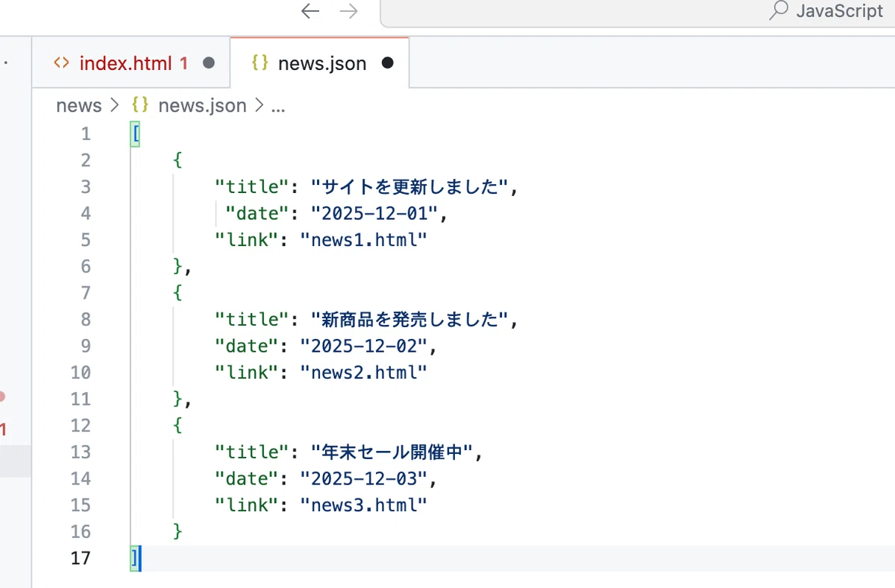
Task: Click the "news" folder breadcrumb
Action: [79, 106]
